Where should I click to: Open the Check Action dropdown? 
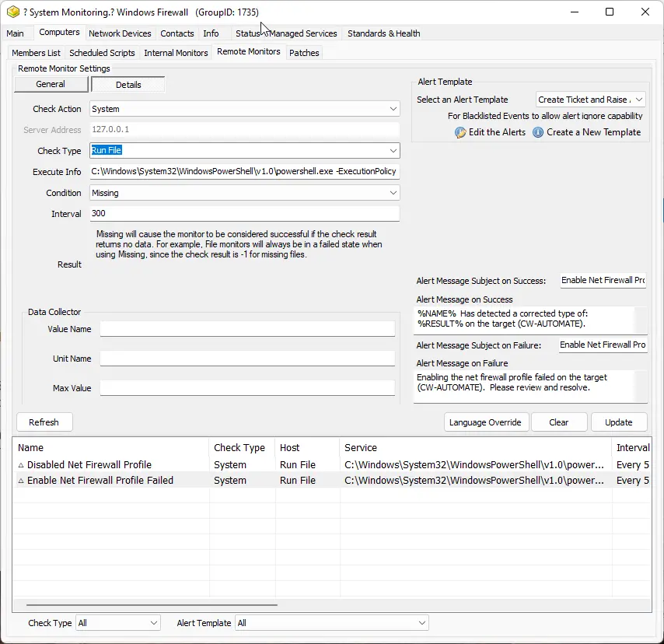(x=393, y=109)
